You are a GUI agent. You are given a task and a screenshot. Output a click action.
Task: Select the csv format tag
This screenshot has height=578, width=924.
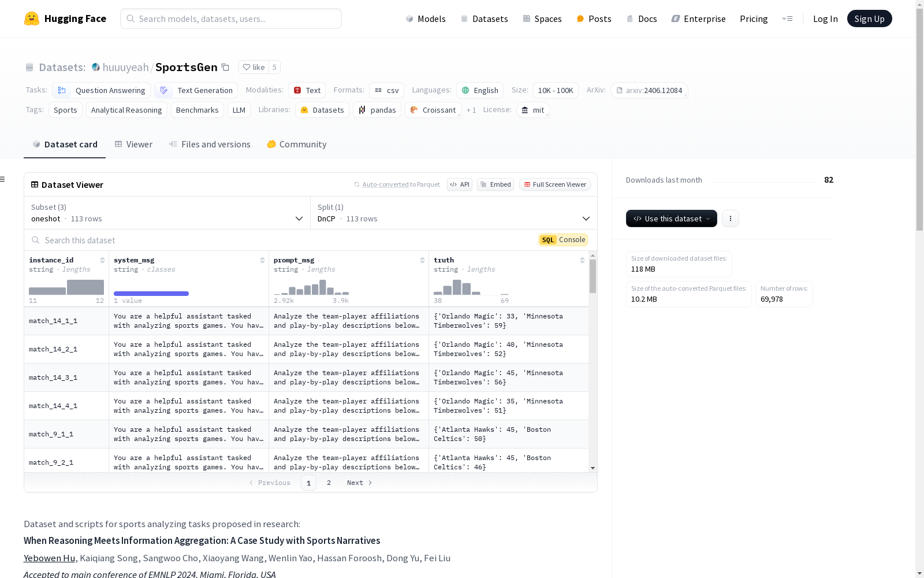[x=387, y=90]
